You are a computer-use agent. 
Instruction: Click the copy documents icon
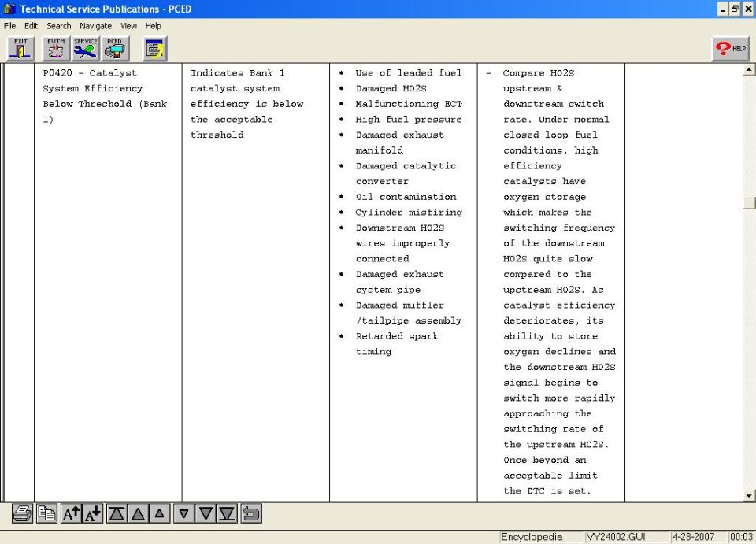pyautogui.click(x=46, y=513)
